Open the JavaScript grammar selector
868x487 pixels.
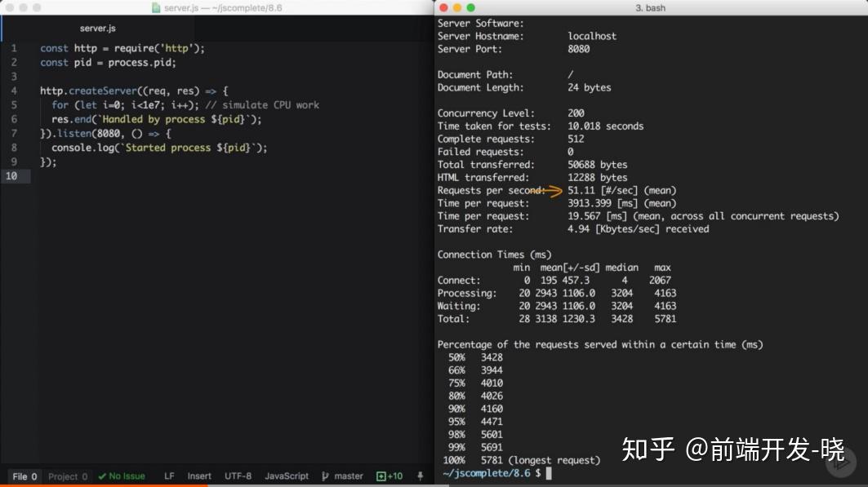click(x=286, y=476)
